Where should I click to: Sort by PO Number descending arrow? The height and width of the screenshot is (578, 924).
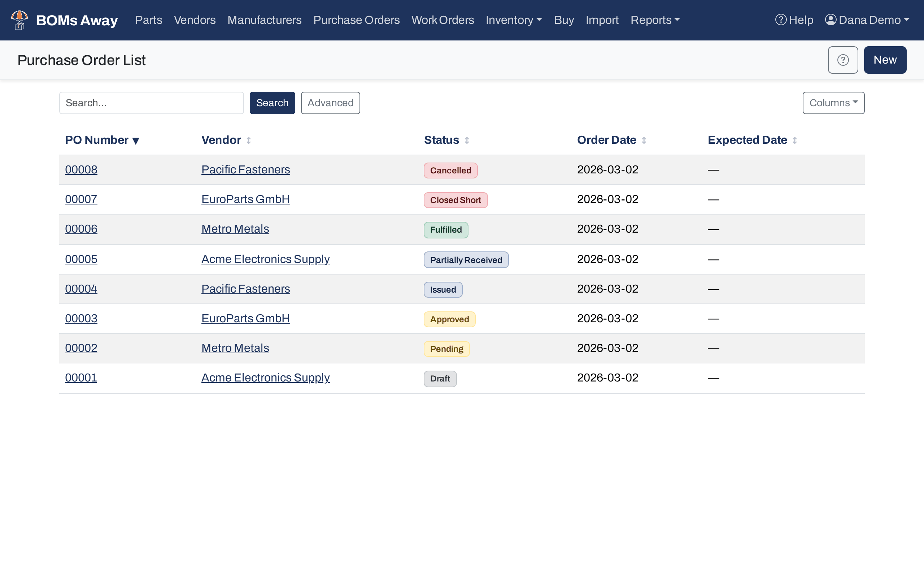pyautogui.click(x=136, y=141)
